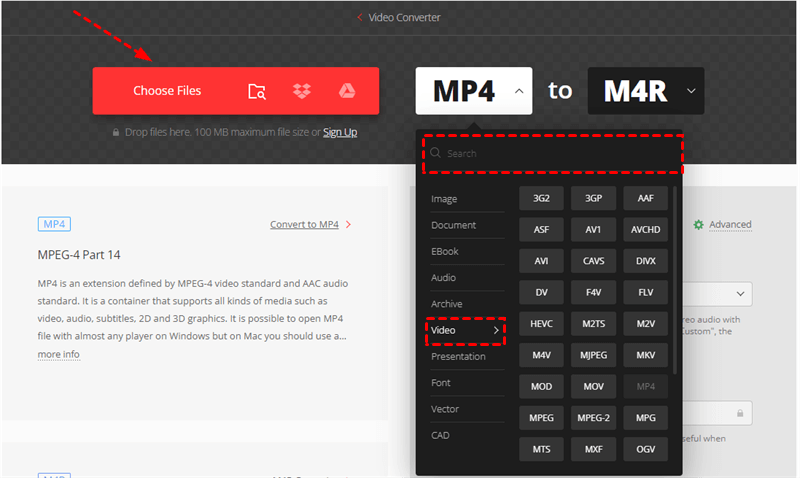Click the back arrow beside Video Converter
Image resolution: width=800 pixels, height=478 pixels.
point(360,17)
